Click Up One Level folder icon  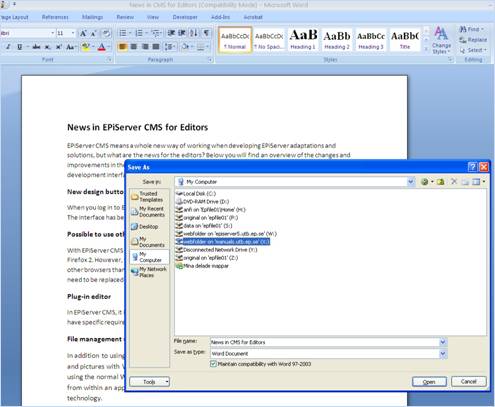440,182
